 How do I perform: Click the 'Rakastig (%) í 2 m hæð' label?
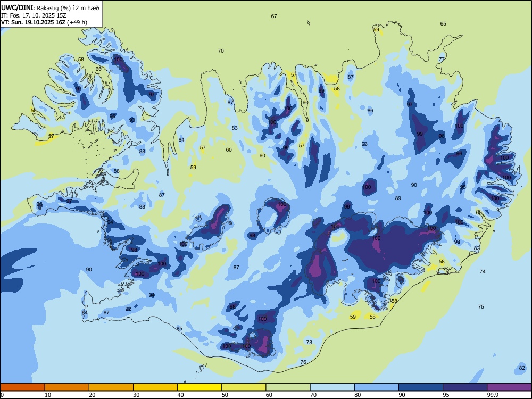pyautogui.click(x=67, y=8)
